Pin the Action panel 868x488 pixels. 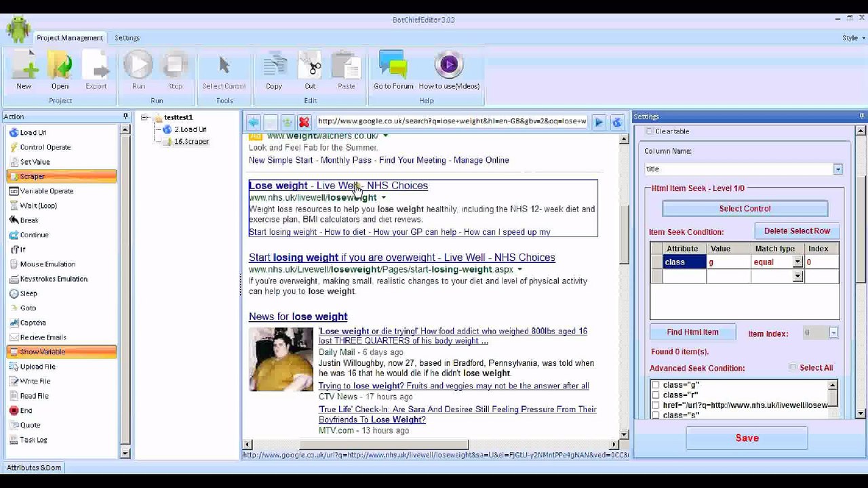pyautogui.click(x=125, y=117)
